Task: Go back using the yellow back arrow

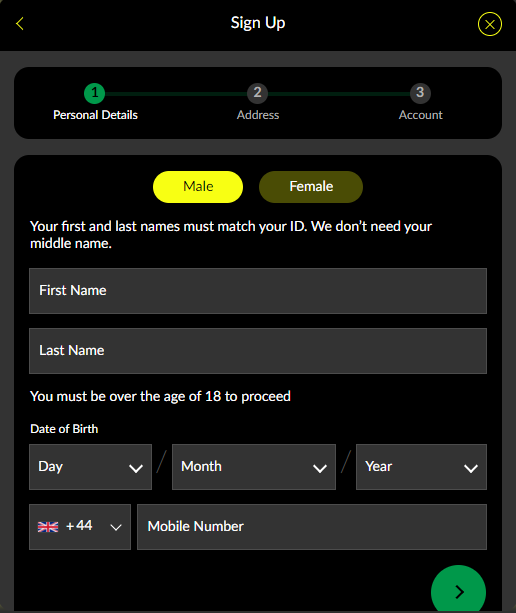Action: tap(20, 23)
